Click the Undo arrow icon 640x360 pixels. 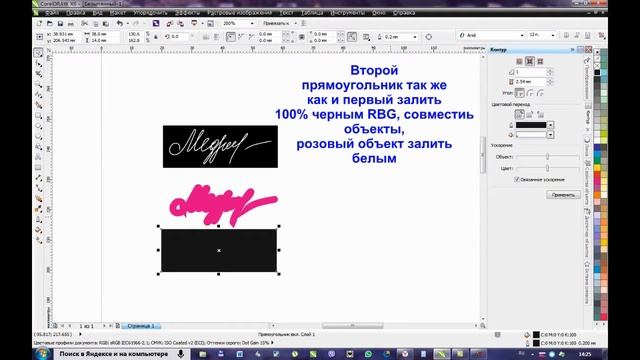pos(120,24)
